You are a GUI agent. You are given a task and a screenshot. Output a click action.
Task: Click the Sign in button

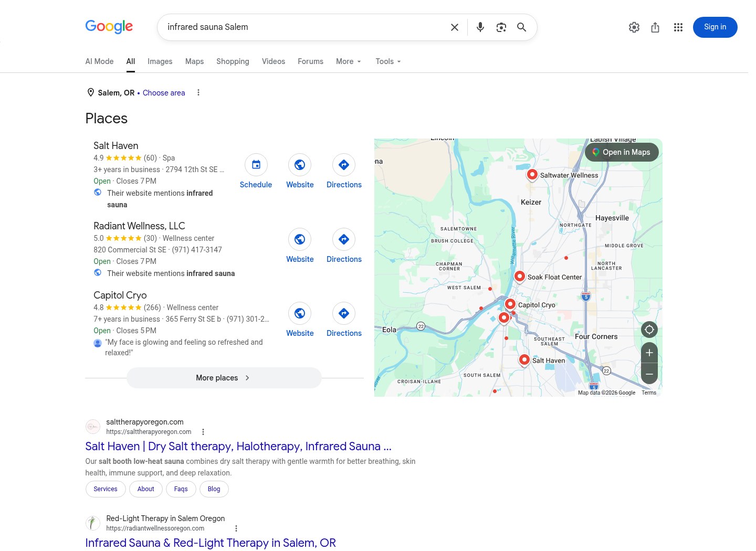[715, 27]
